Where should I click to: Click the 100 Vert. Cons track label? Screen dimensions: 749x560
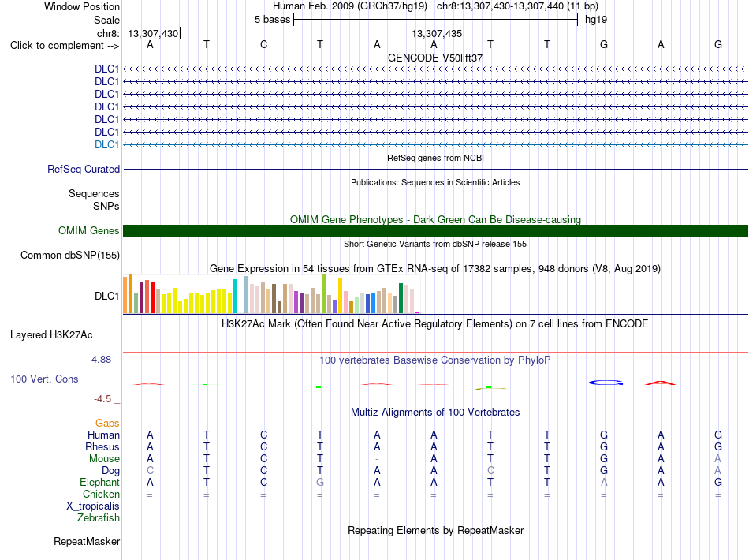pos(44,379)
